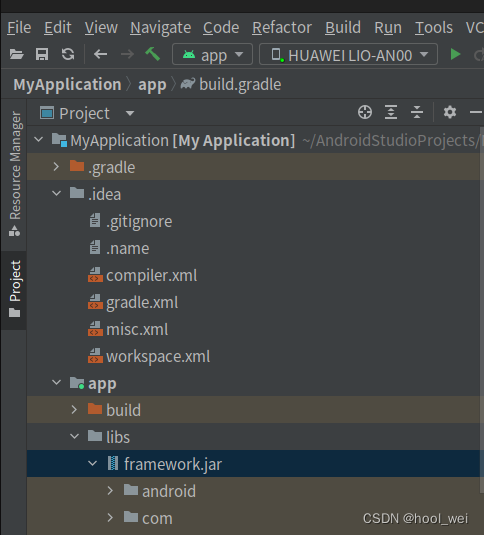The width and height of the screenshot is (484, 535).
Task: Open the File menu
Action: click(x=19, y=28)
